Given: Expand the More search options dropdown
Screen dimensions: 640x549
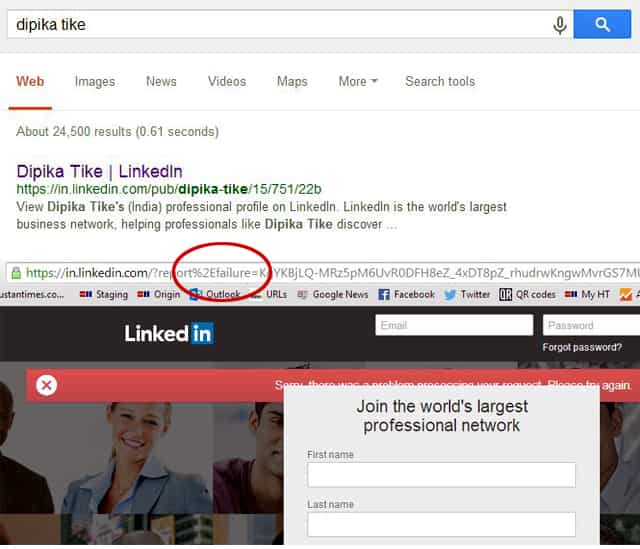Looking at the screenshot, I should coord(358,81).
